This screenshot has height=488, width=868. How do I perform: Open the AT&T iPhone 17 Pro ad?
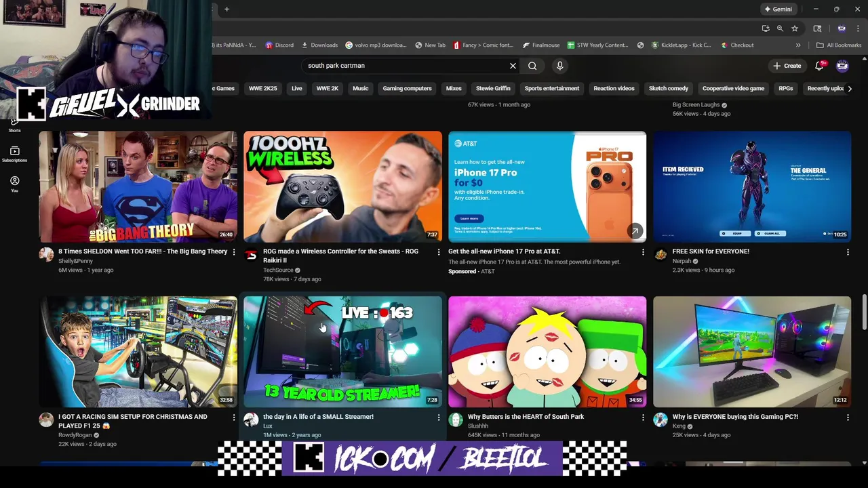pos(547,186)
